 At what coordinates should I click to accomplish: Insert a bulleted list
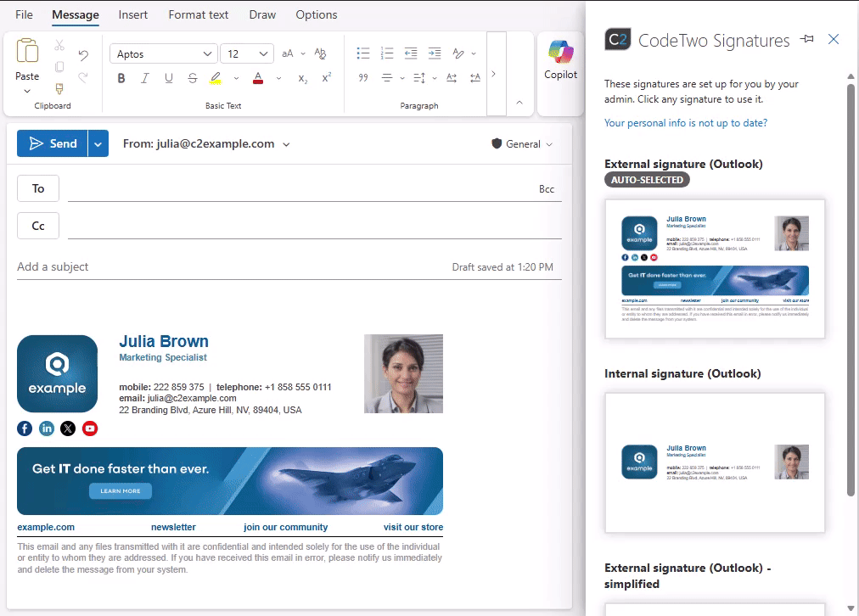pos(363,53)
